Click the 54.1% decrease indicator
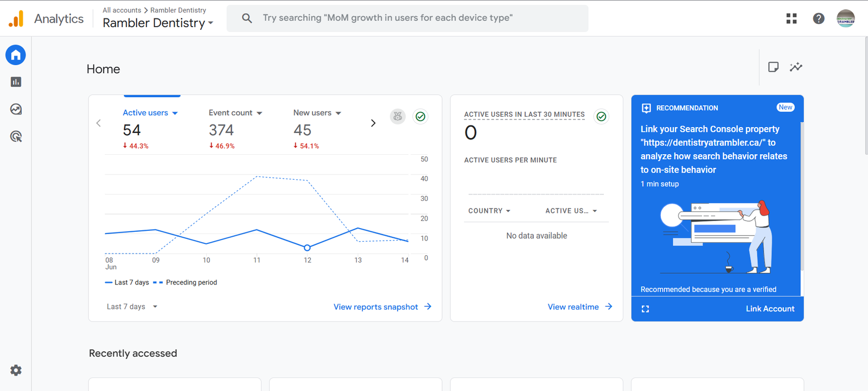The height and width of the screenshot is (391, 868). (x=307, y=146)
